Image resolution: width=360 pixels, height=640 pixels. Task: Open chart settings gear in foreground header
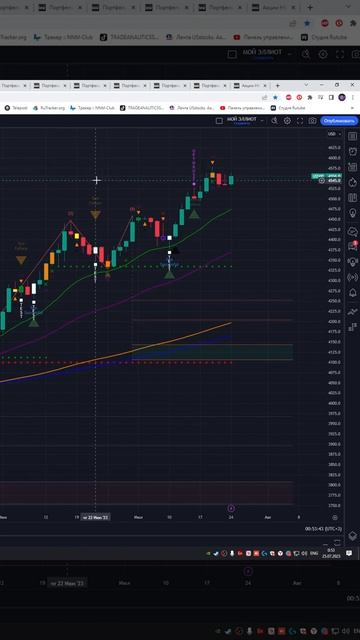(287, 120)
